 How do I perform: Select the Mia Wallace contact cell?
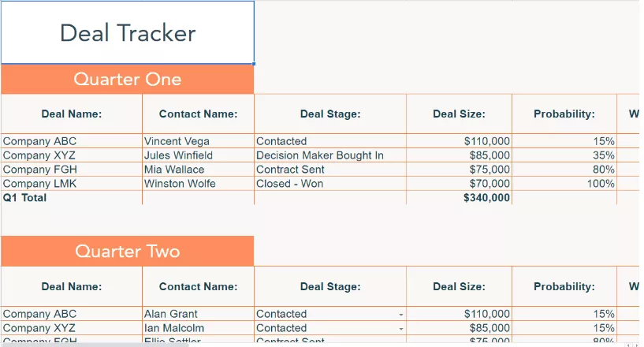click(199, 170)
